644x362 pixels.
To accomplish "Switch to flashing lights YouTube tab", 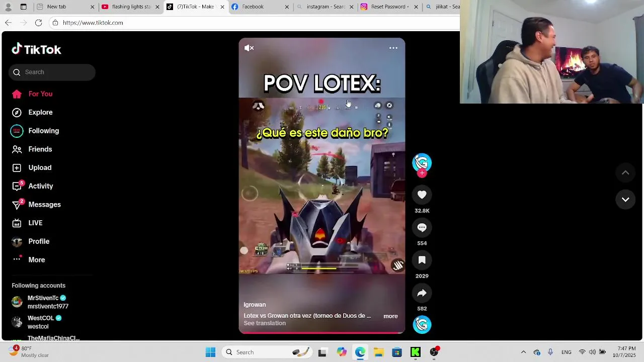I will [131, 7].
